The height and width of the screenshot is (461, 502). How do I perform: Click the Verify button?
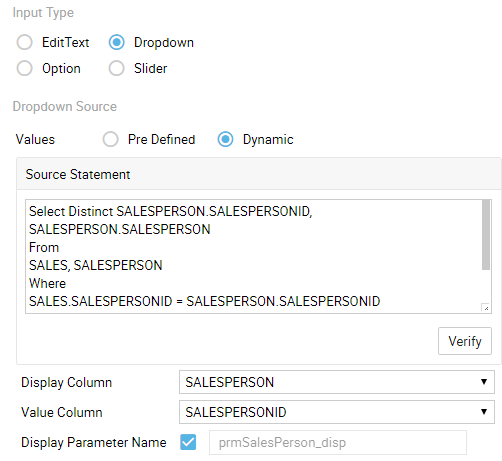465,341
